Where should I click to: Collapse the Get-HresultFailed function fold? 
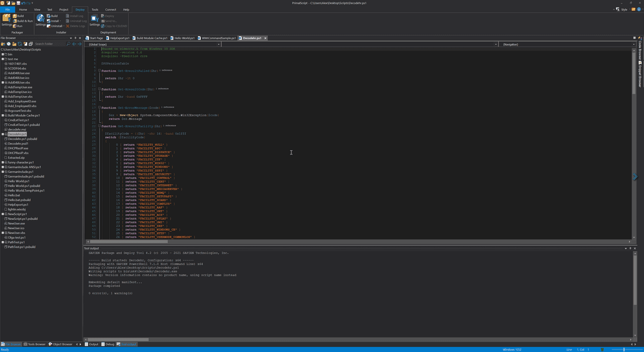click(x=99, y=71)
